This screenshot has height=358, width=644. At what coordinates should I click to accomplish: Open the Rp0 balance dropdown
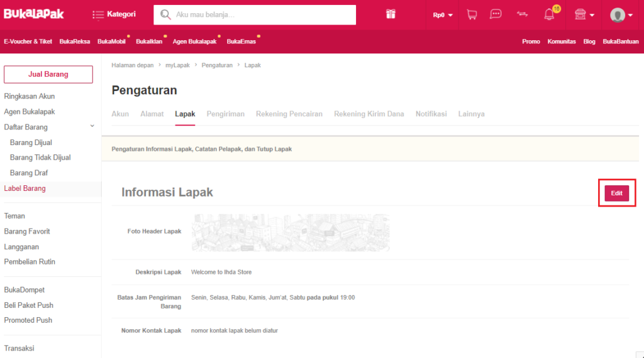pyautogui.click(x=442, y=15)
